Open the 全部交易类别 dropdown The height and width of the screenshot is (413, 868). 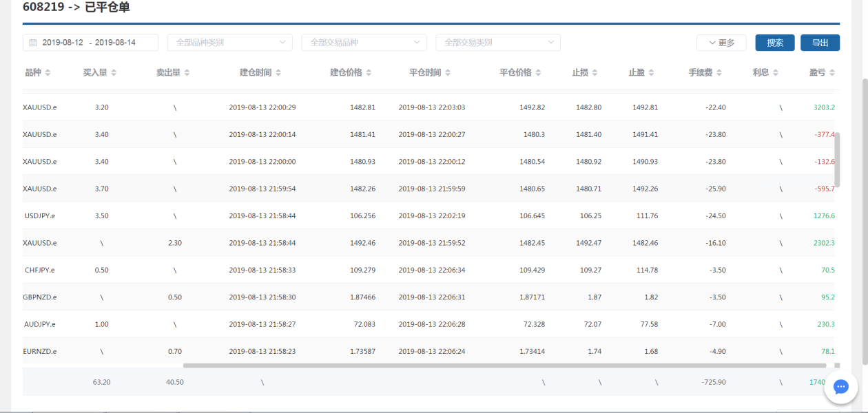coord(498,43)
